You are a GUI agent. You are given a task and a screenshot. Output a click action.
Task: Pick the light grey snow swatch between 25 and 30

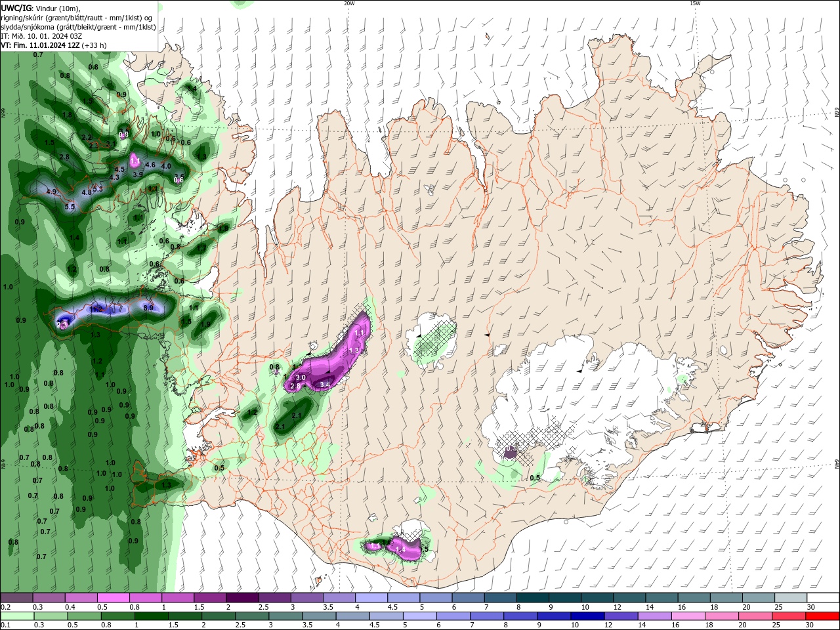click(791, 598)
